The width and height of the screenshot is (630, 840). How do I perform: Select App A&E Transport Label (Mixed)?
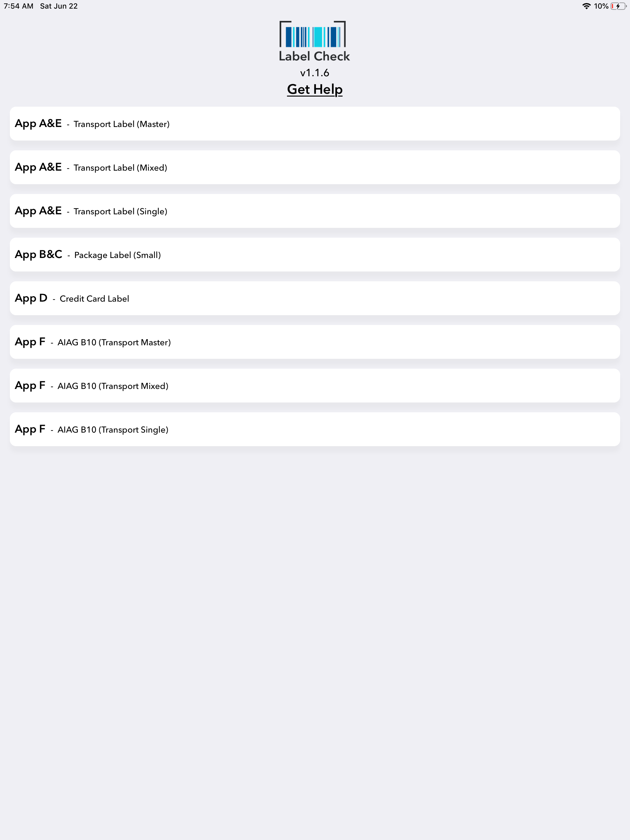[x=315, y=167]
